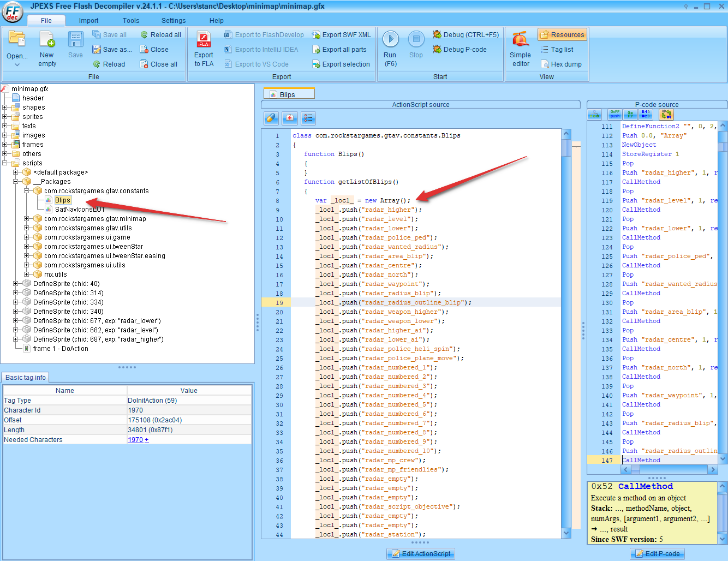This screenshot has height=561, width=728.
Task: Enable the Tag list view
Action: click(x=558, y=49)
